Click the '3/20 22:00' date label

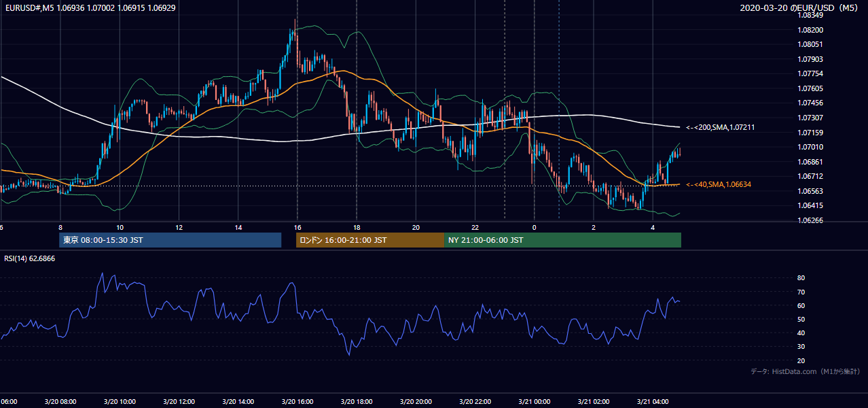[x=475, y=401]
